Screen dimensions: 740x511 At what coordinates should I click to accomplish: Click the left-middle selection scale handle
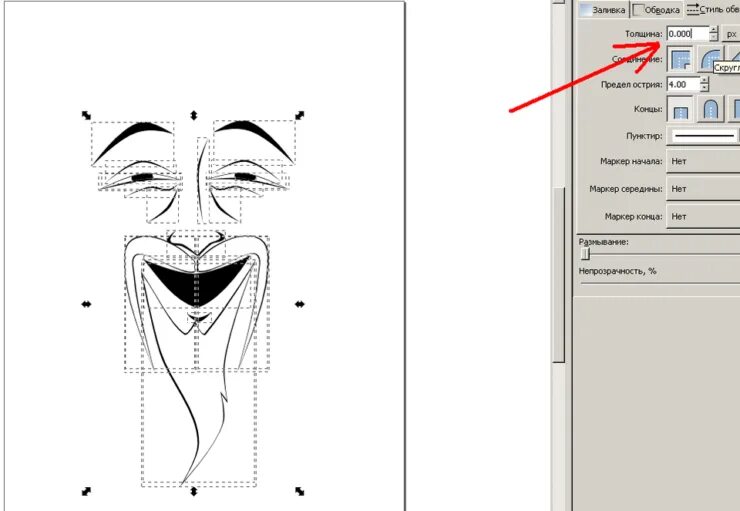[86, 304]
